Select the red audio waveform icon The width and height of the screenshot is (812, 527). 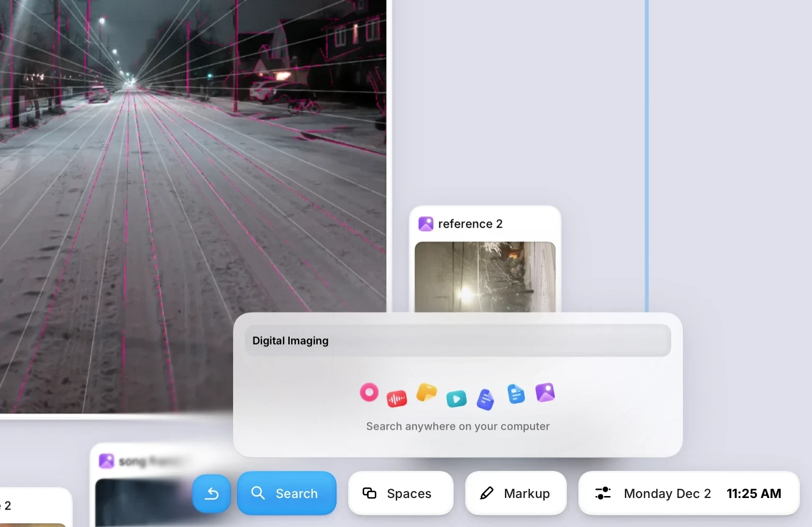coord(397,399)
